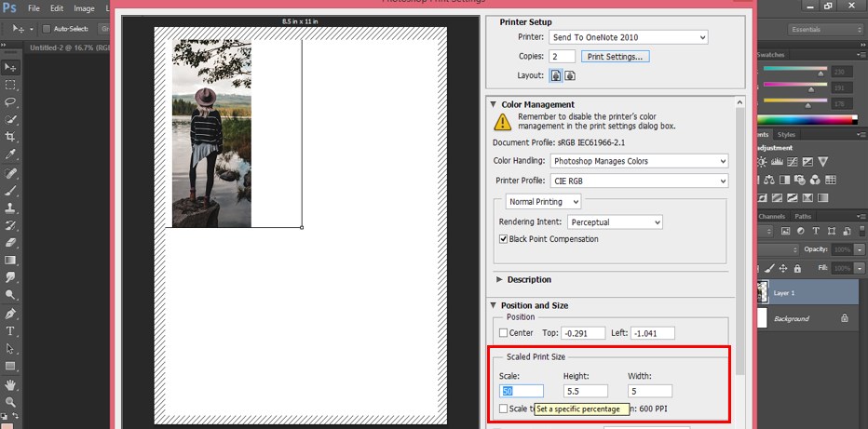Open the File menu
868x429 pixels.
34,9
